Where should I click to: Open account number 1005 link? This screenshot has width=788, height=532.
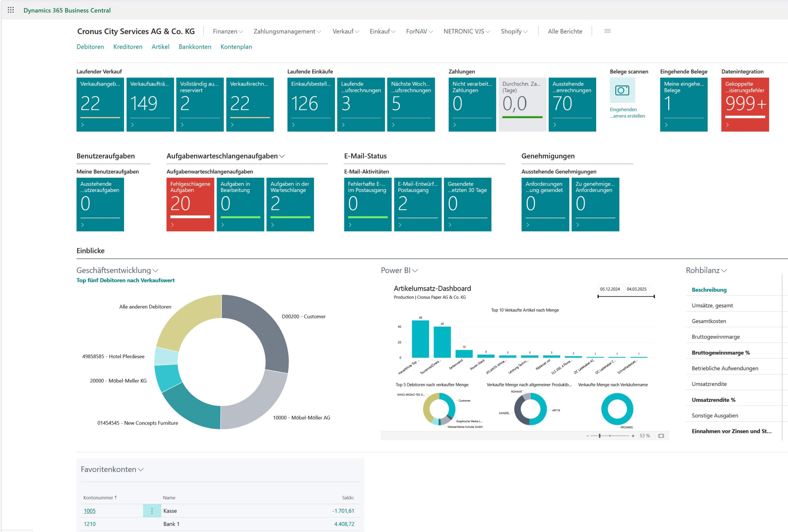[90, 511]
